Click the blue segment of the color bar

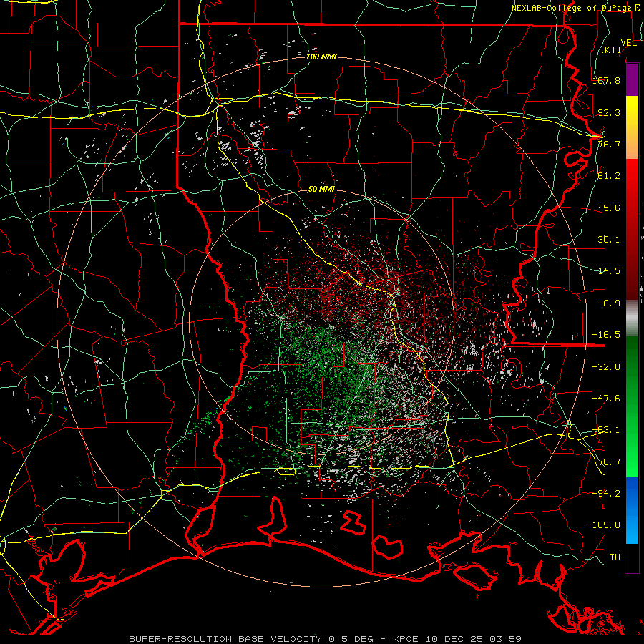click(x=632, y=510)
